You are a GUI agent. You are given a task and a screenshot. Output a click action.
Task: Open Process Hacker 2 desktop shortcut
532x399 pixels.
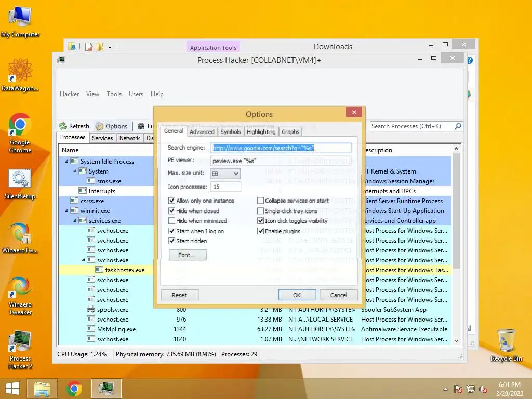[20, 350]
